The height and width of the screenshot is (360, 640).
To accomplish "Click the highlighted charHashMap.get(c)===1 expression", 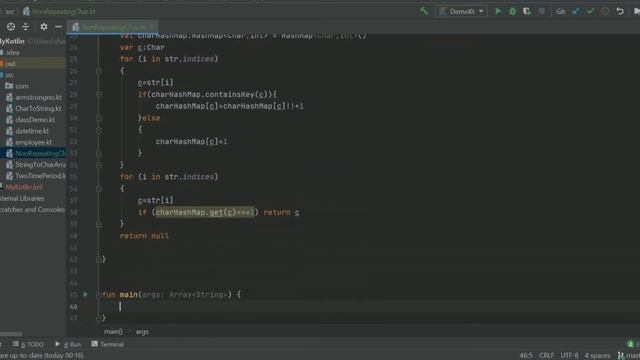I will [204, 212].
